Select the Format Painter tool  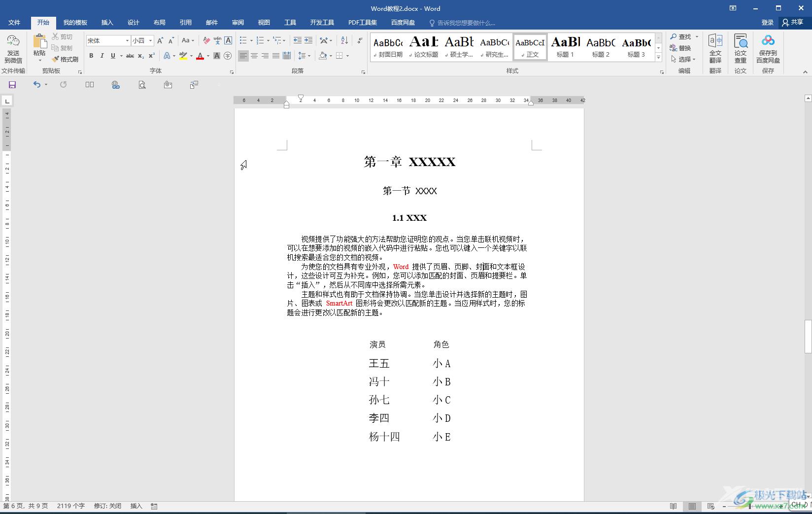pos(65,59)
